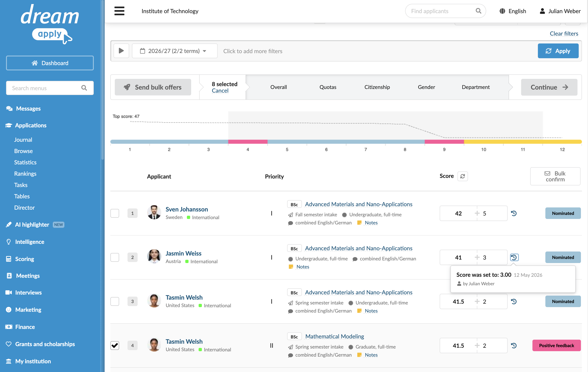This screenshot has height=372, width=588.
Task: Expand the Applications sidebar section
Action: click(x=31, y=125)
